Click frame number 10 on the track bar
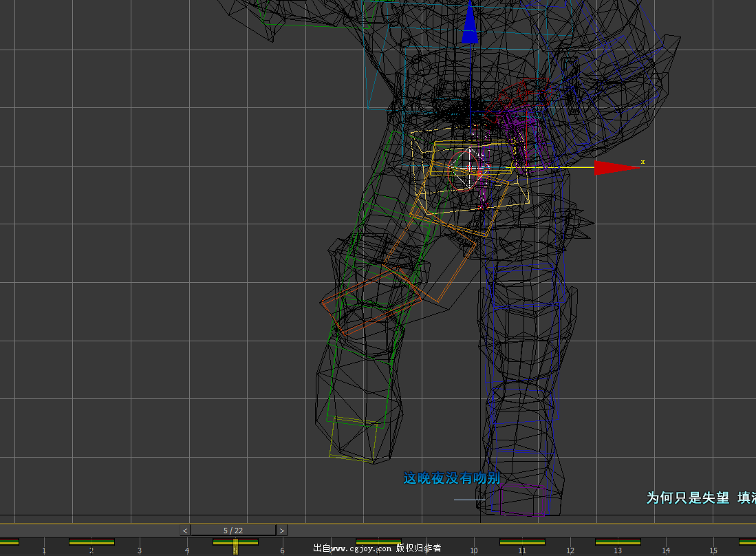This screenshot has height=556, width=756. [474, 550]
